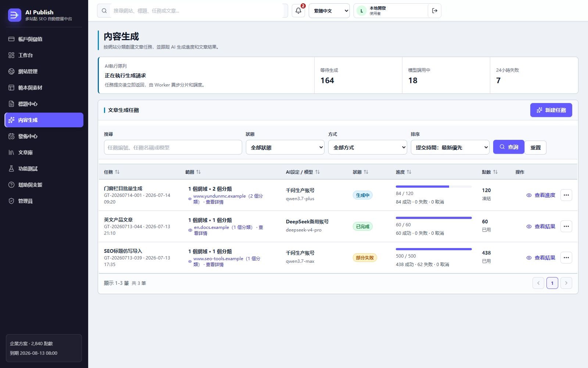
Task: Sort by 範圍 column arrows icon
Action: [x=198, y=172]
